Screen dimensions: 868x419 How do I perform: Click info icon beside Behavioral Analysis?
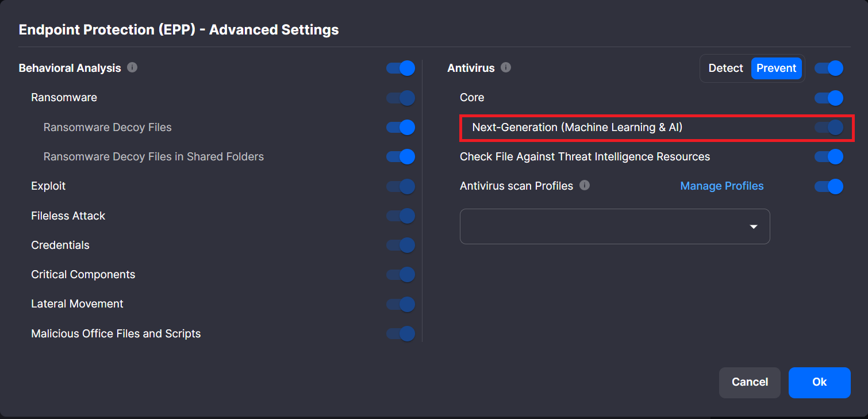[x=132, y=67]
